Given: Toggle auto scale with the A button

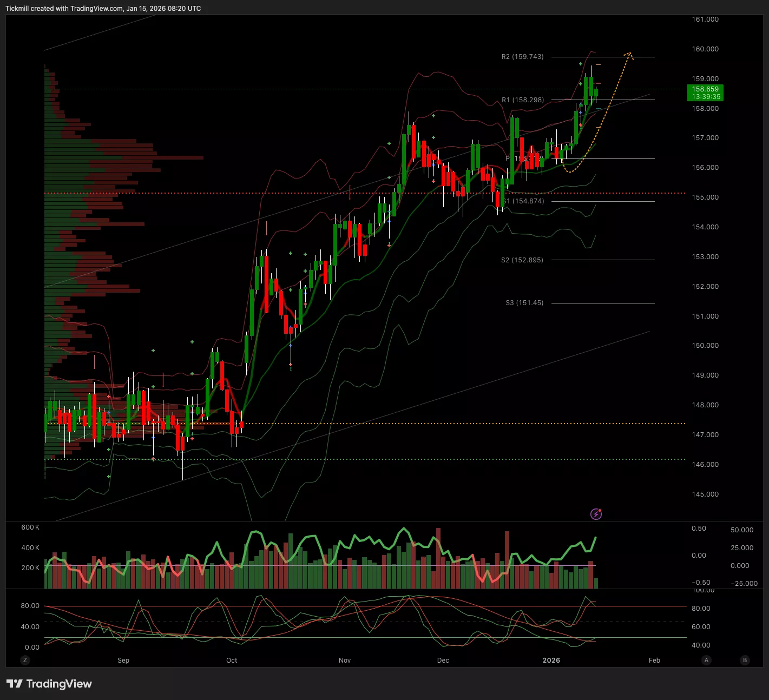Looking at the screenshot, I should [x=706, y=660].
